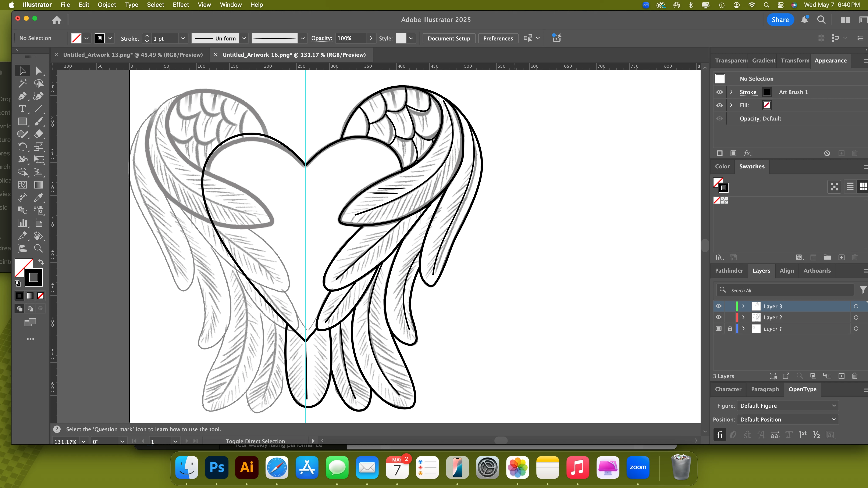The height and width of the screenshot is (488, 868).
Task: Open the Effect menu
Action: click(181, 5)
